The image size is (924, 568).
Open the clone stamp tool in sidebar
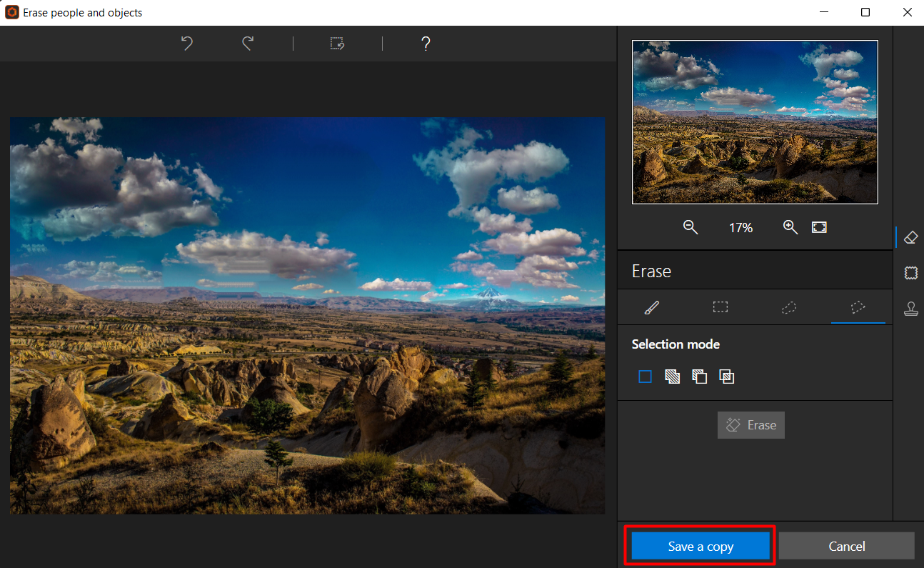coord(910,309)
